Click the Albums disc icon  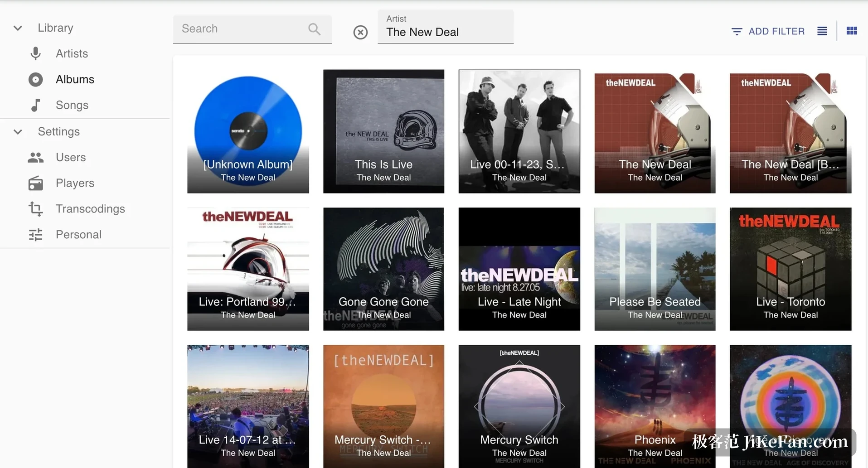click(x=35, y=79)
